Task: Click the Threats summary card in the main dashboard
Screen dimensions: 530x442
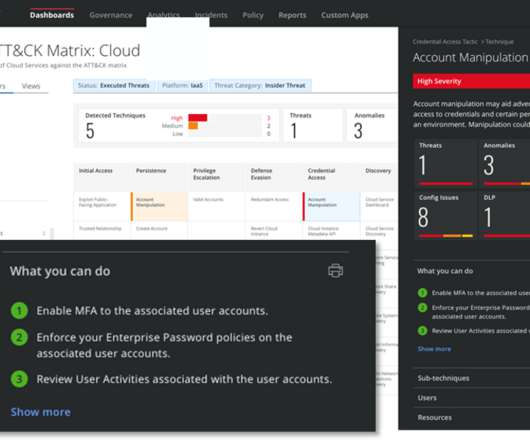Action: coord(313,125)
